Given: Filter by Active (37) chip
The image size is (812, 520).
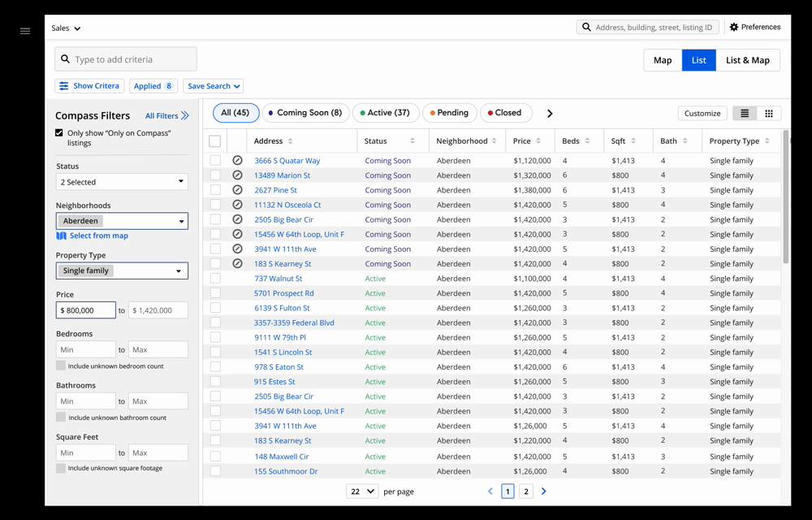Looking at the screenshot, I should click(386, 113).
